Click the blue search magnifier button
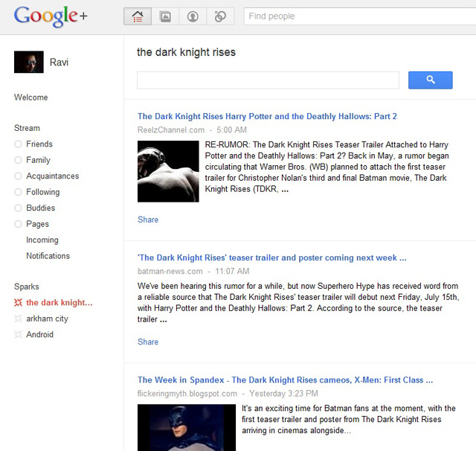Screen dimensions: 476x451 click(430, 80)
